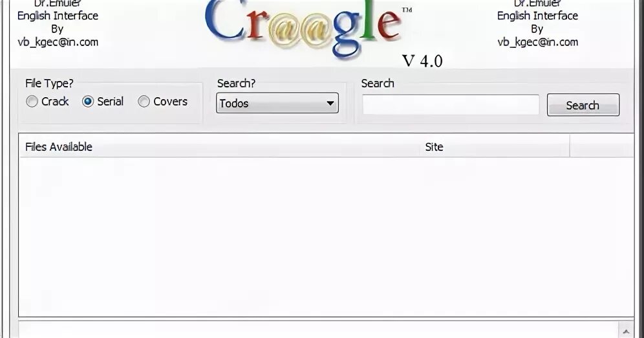This screenshot has width=644, height=338.
Task: Sort by Files Available column header
Action: point(219,147)
